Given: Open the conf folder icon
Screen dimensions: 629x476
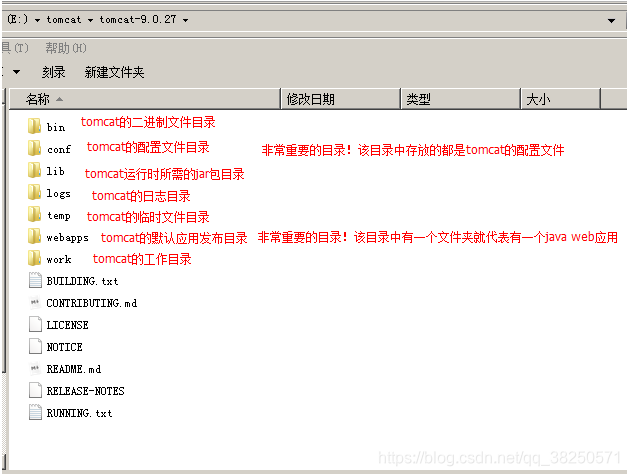Looking at the screenshot, I should pyautogui.click(x=34, y=148).
